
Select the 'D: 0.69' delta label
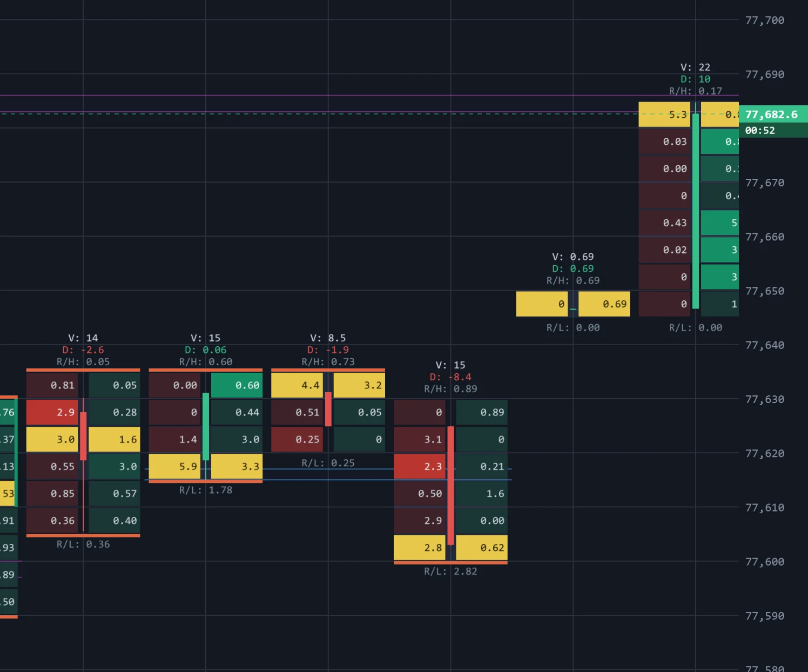(x=573, y=268)
